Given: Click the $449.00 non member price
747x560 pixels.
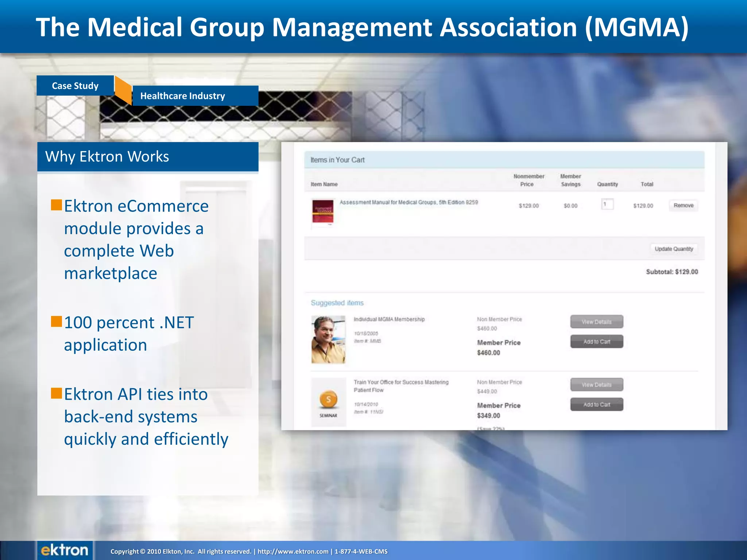Looking at the screenshot, I should (x=487, y=392).
